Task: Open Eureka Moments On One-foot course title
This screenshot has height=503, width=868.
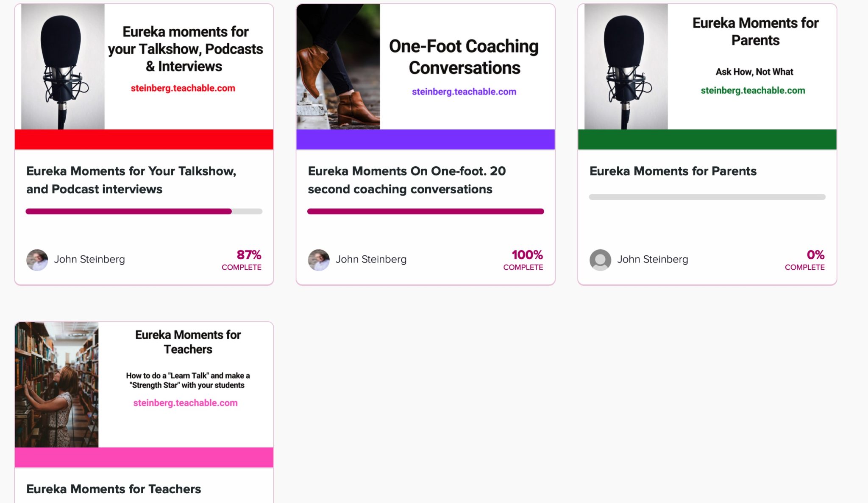Action: [x=407, y=180]
